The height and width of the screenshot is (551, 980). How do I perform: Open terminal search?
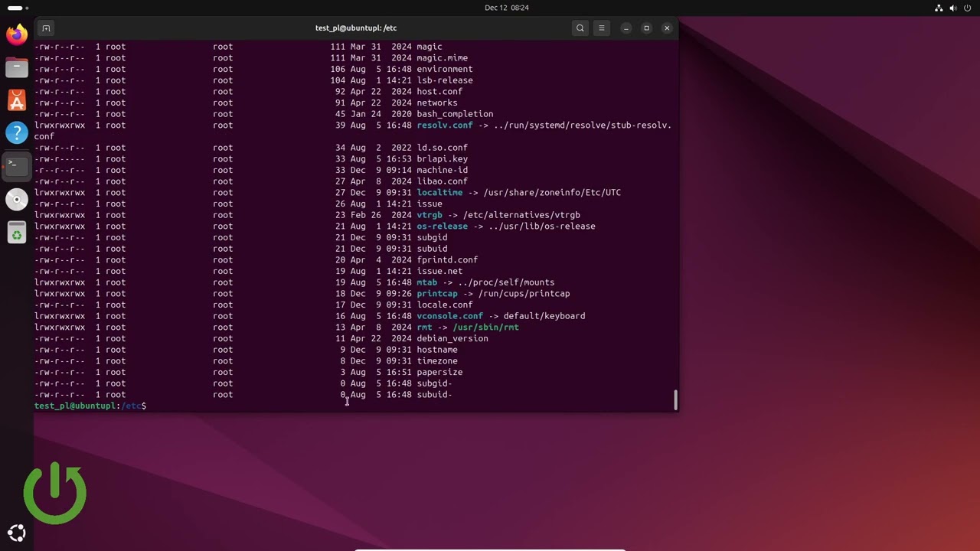580,28
